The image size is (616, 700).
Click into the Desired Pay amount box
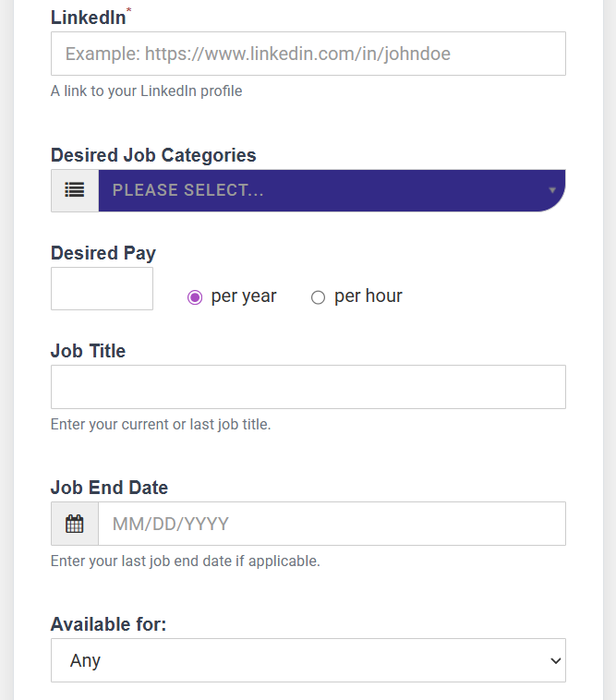pos(102,289)
